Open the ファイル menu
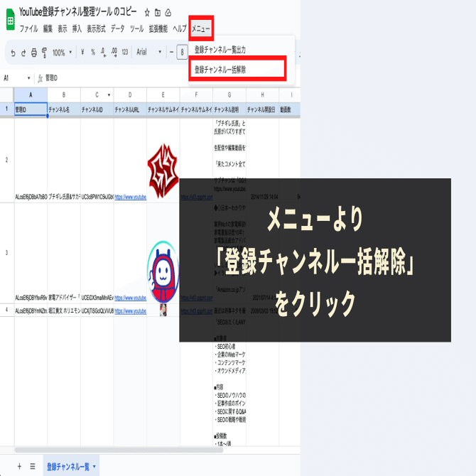Image resolution: width=476 pixels, height=476 pixels. click(x=29, y=29)
